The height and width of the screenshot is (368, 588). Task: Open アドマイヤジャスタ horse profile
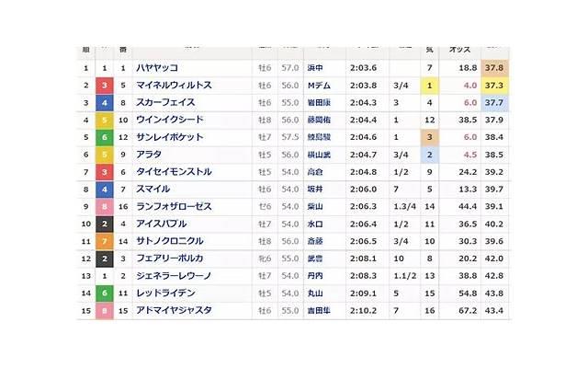174,311
